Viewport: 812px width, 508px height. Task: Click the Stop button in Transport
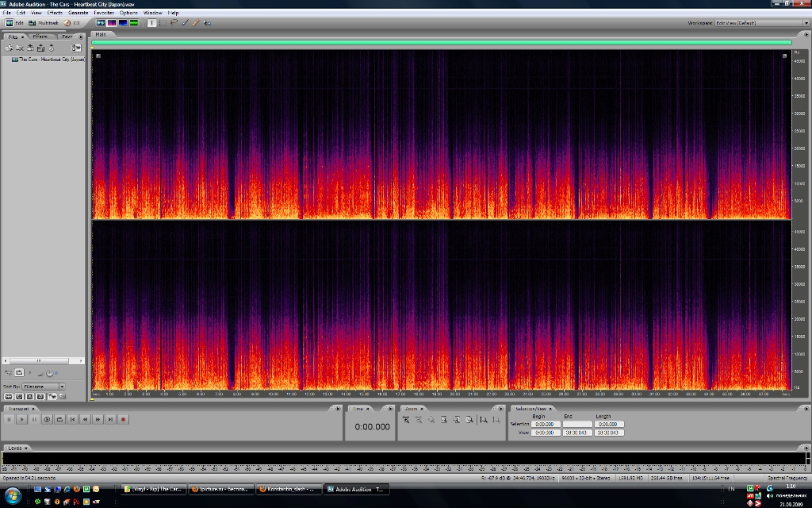point(9,419)
